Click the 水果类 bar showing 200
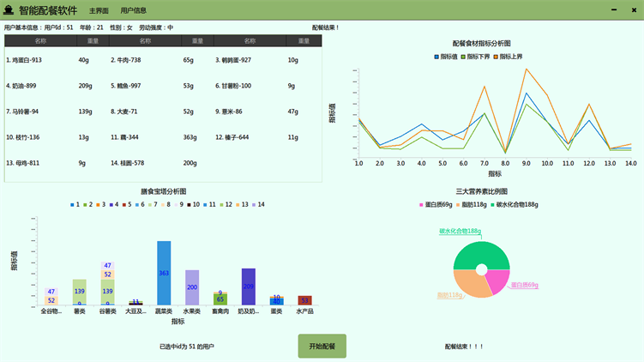The image size is (644, 362). click(192, 287)
